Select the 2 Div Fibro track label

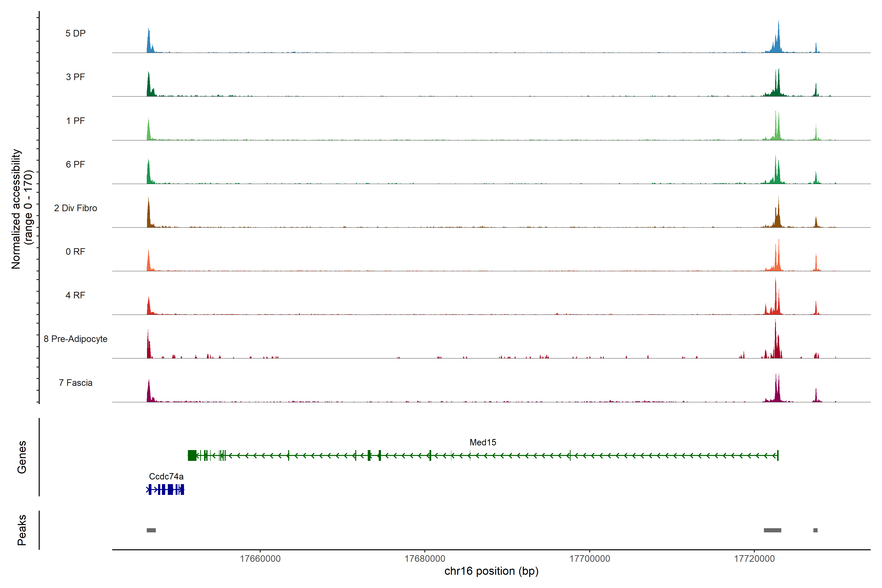tap(75, 208)
